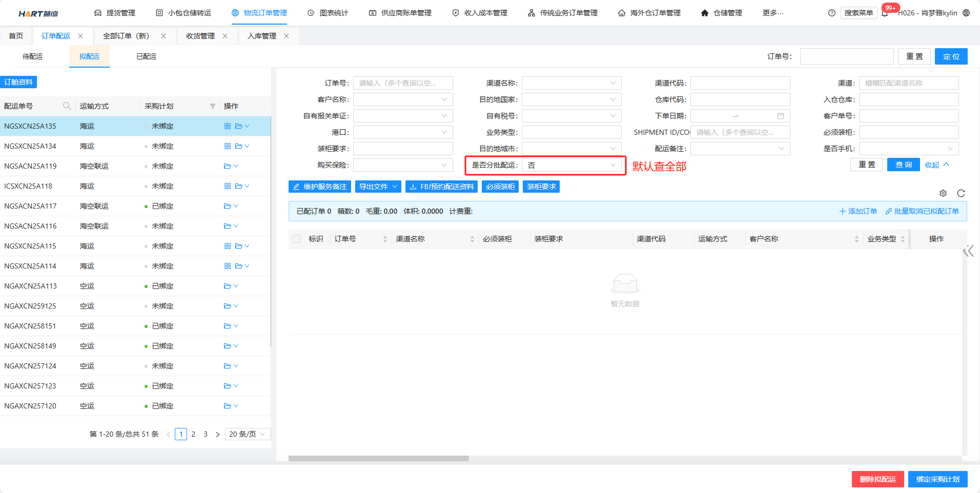Click the 添加订单 link
This screenshot has height=493, width=980.
click(x=858, y=211)
